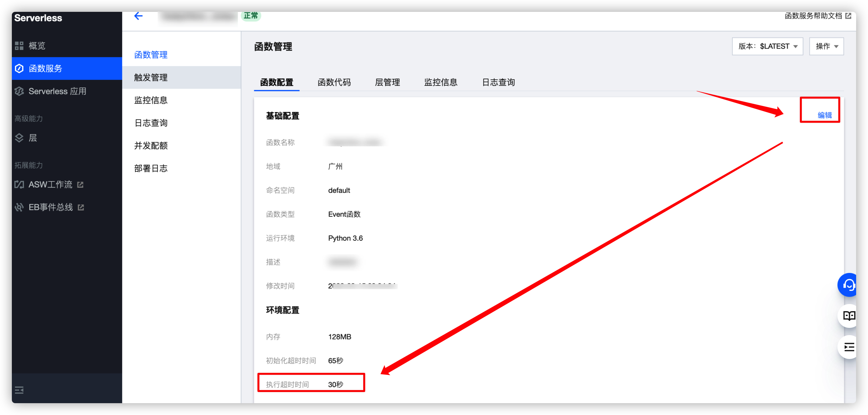
Task: Expand the 操作 dropdown menu
Action: click(826, 46)
